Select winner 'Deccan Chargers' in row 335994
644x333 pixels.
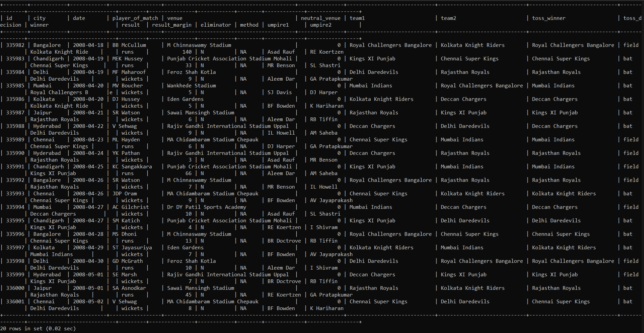[53, 214]
